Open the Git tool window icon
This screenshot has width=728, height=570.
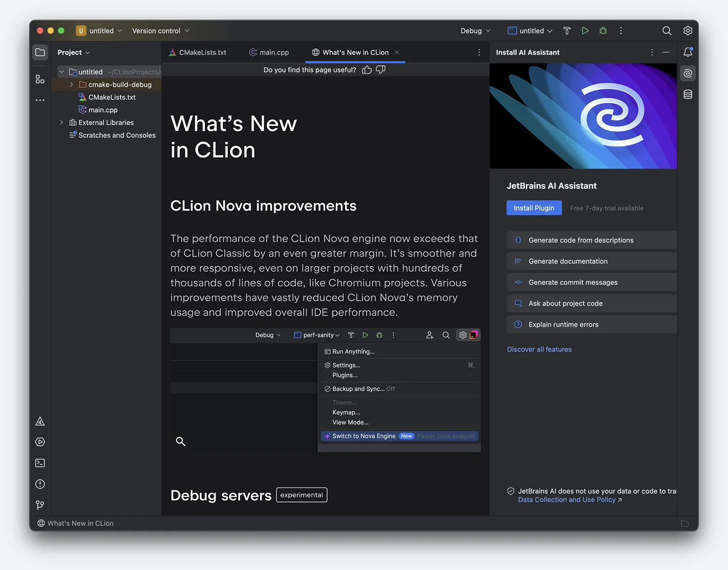(40, 505)
